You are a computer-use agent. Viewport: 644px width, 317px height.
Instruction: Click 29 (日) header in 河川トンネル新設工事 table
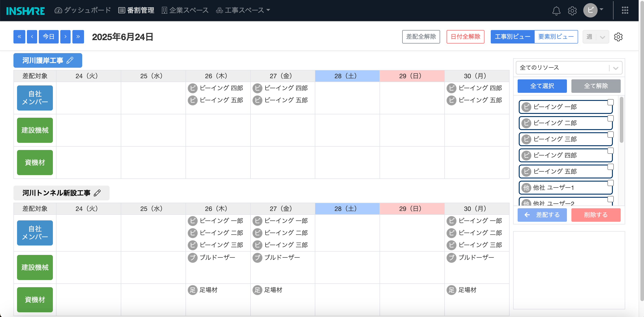(412, 209)
